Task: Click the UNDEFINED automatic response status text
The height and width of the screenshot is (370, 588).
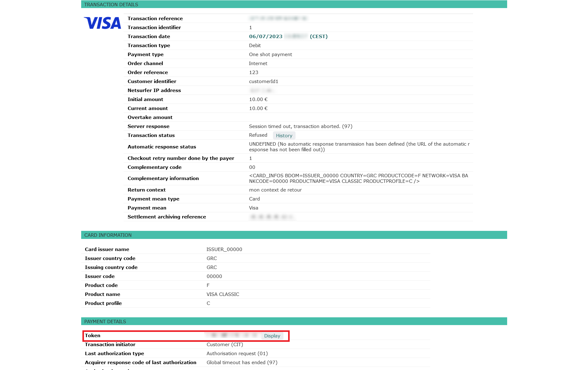Action: (359, 147)
